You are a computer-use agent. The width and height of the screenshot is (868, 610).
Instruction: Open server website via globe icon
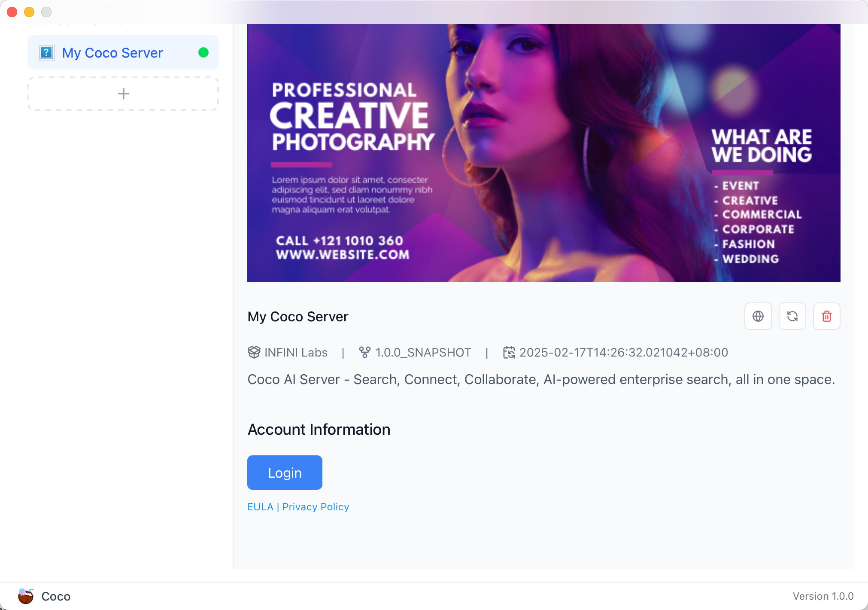758,316
